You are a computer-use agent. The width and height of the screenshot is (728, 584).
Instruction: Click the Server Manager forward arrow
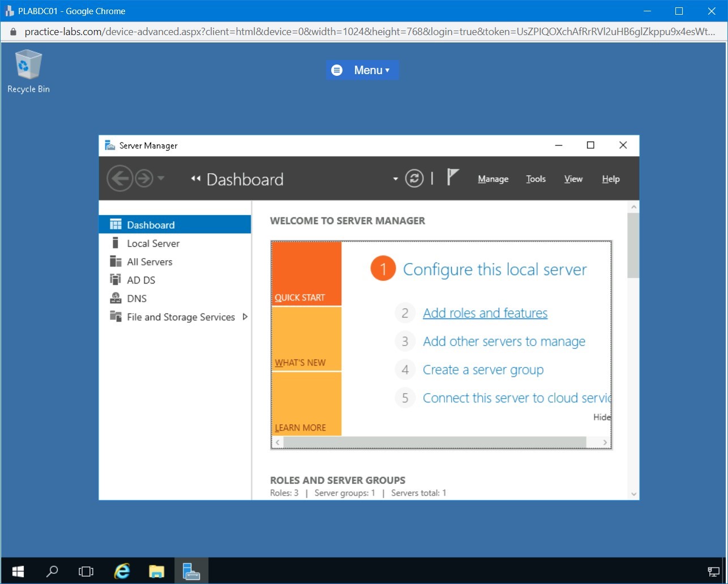point(144,179)
